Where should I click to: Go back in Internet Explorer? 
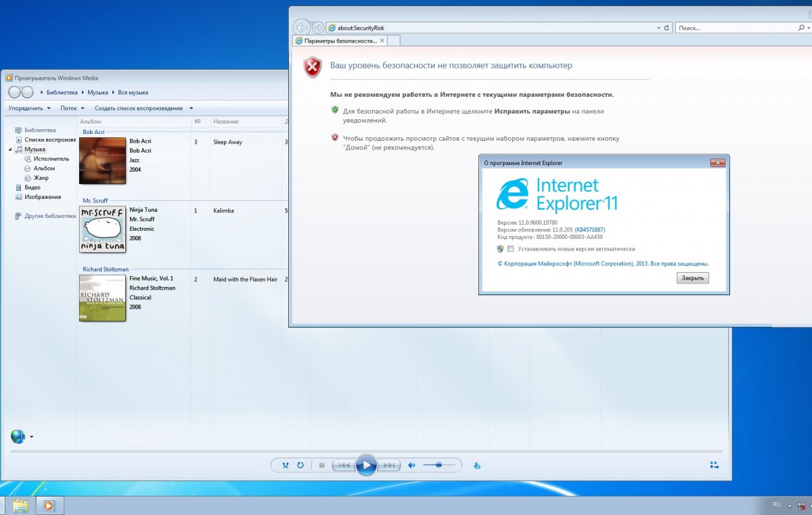(x=301, y=28)
